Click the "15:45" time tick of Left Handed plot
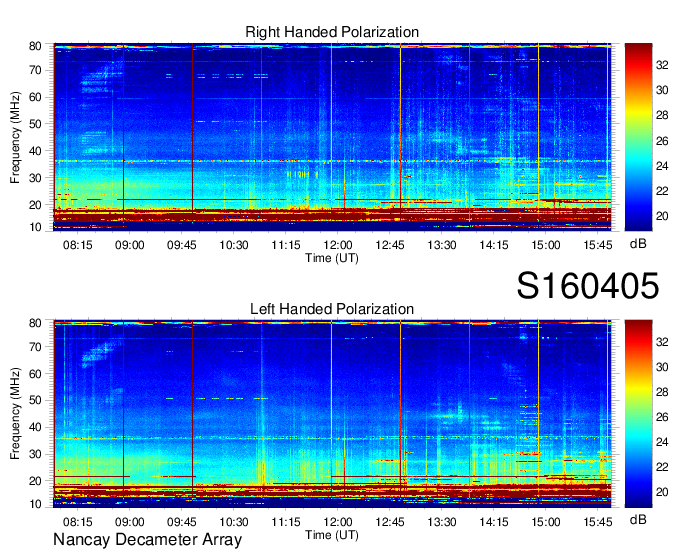Screen dimensions: 680x552 pos(598,522)
